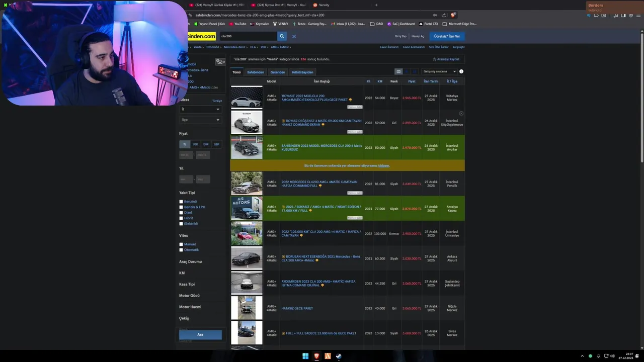The image size is (644, 362).
Task: Open the Portal CFX bookmark
Action: (x=428, y=24)
